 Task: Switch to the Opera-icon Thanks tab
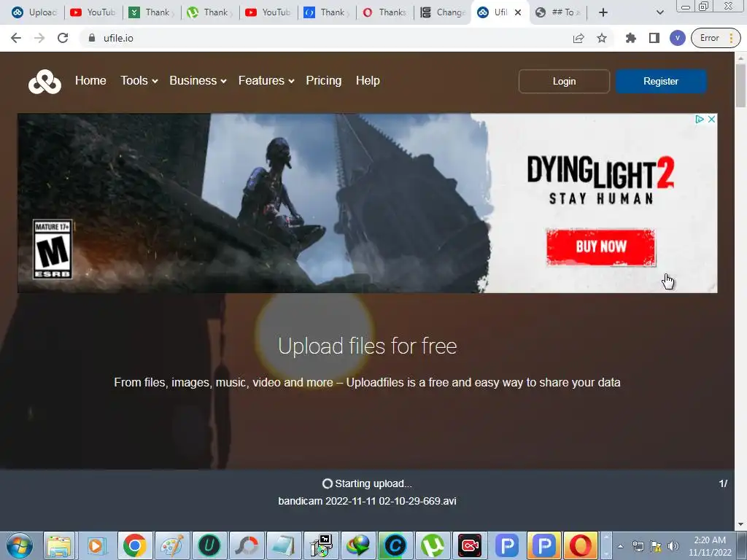click(384, 12)
